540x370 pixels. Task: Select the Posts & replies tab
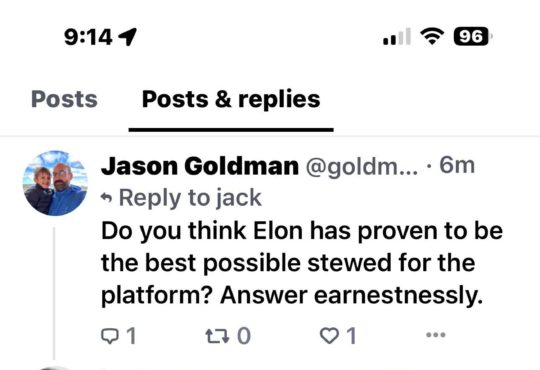[231, 100]
